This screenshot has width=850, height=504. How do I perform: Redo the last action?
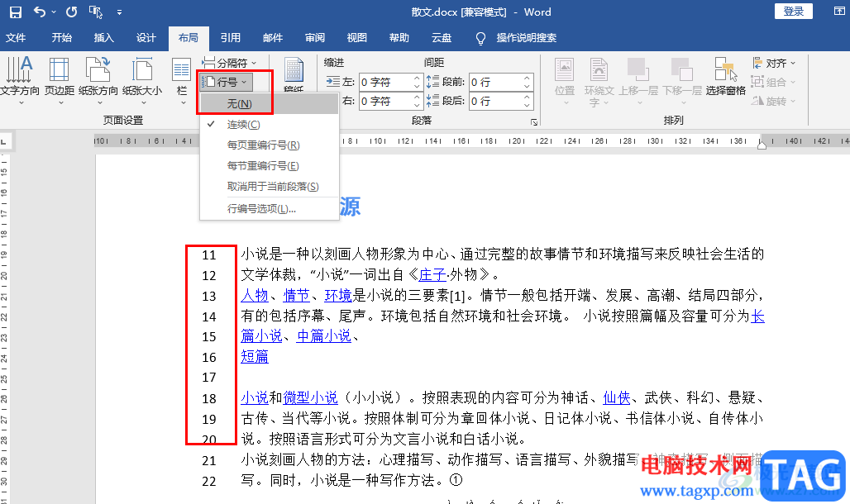(71, 12)
